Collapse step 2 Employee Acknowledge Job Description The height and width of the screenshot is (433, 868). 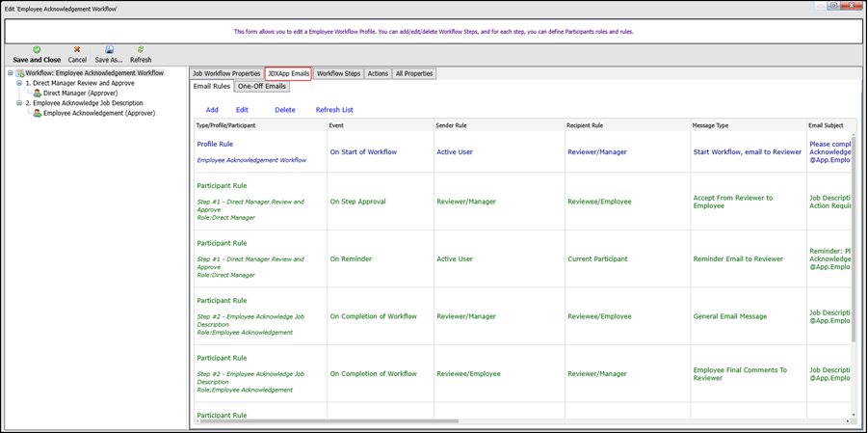click(x=18, y=103)
